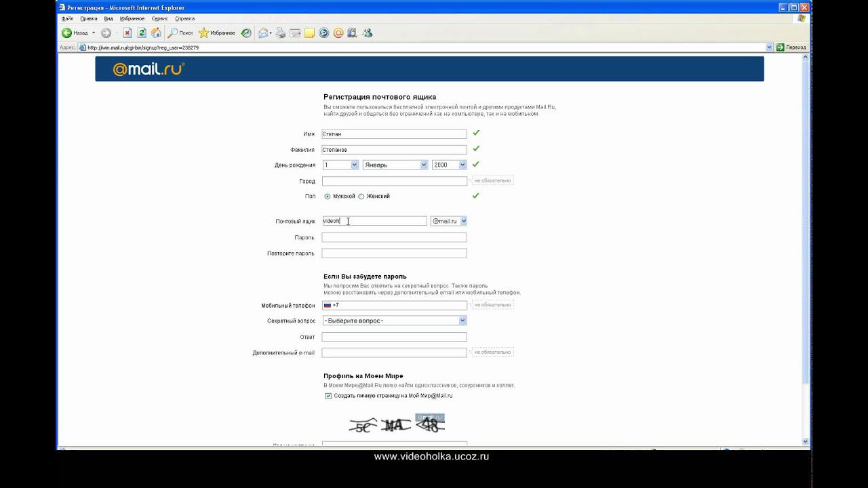Open the Справка menu
The width and height of the screenshot is (868, 488).
[184, 19]
